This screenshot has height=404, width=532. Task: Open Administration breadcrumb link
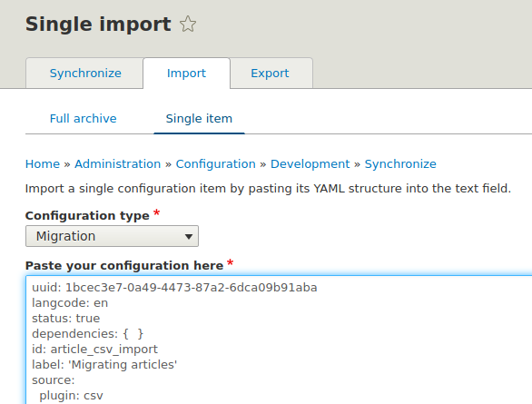point(117,163)
